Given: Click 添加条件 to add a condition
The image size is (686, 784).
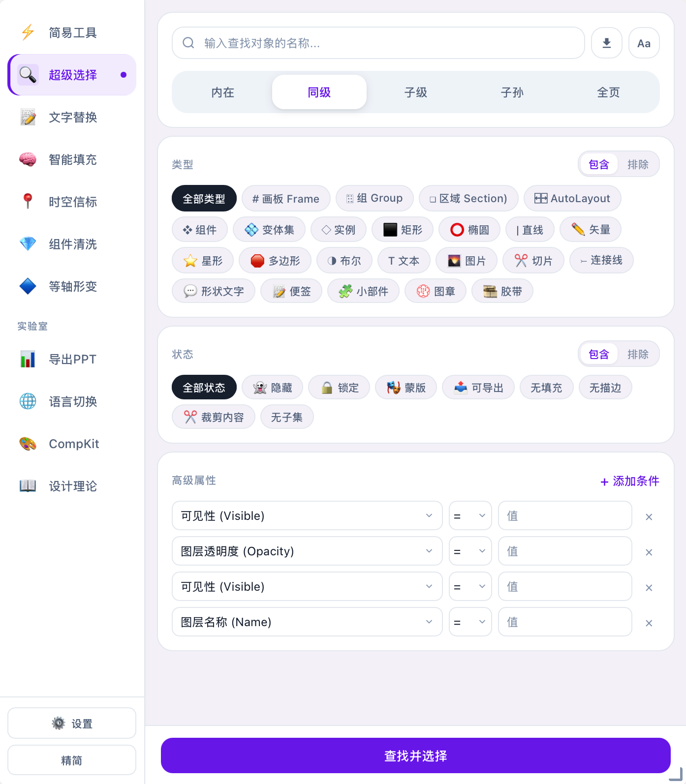Looking at the screenshot, I should [x=629, y=481].
